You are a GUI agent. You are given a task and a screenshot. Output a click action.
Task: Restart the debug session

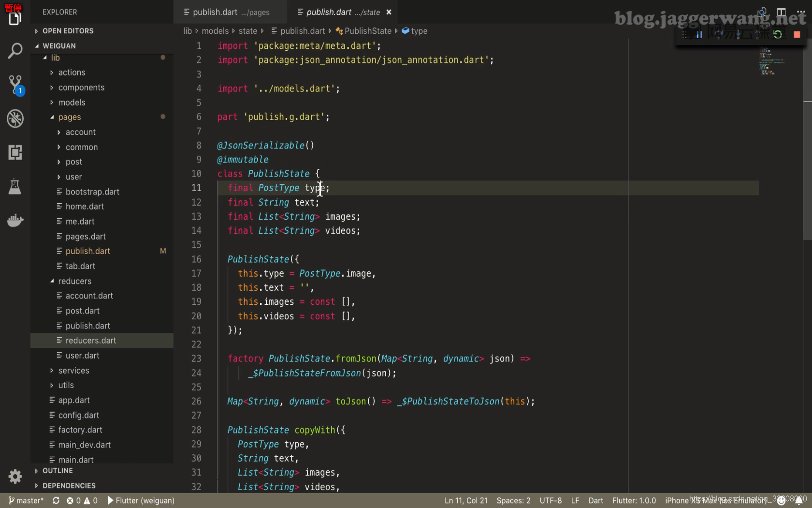[x=778, y=34]
